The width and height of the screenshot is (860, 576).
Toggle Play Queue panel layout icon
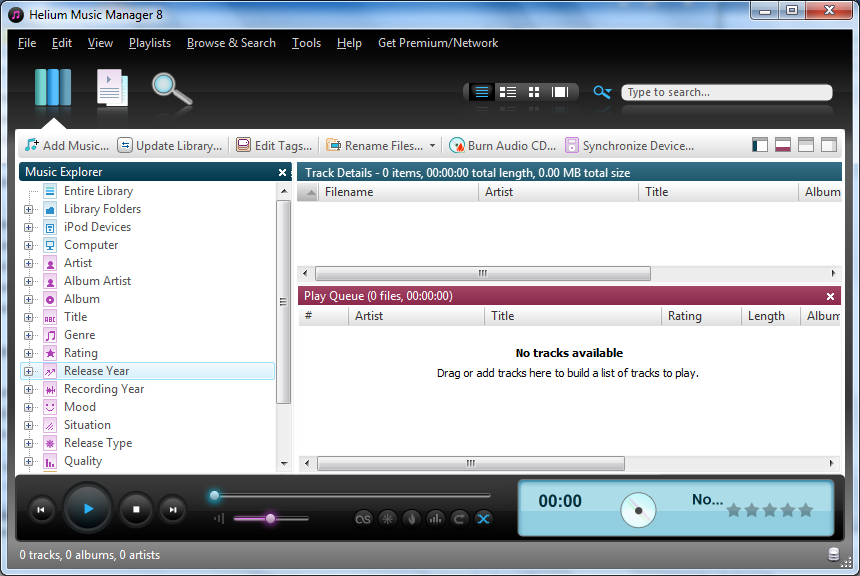(x=783, y=145)
